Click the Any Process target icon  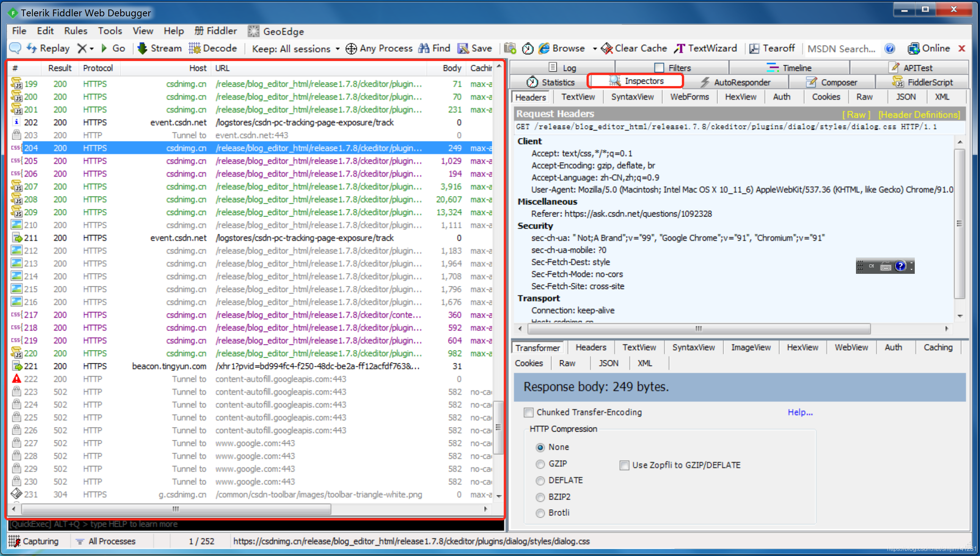tap(351, 49)
